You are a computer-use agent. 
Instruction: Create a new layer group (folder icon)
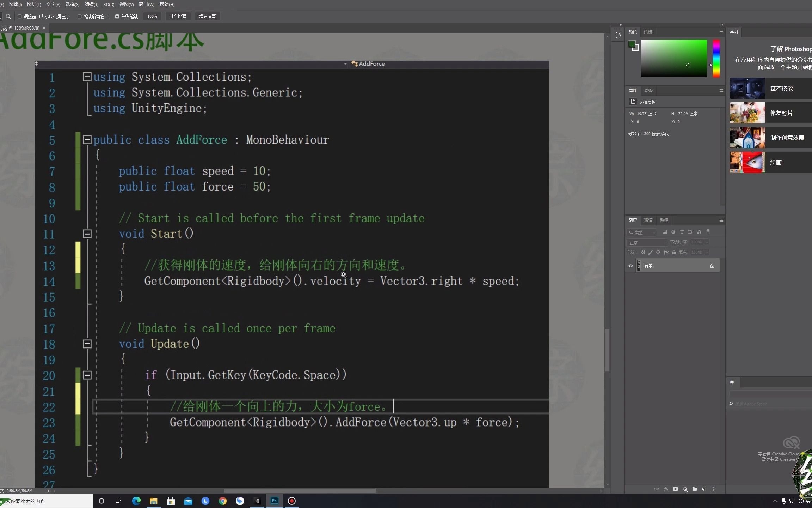(x=695, y=489)
